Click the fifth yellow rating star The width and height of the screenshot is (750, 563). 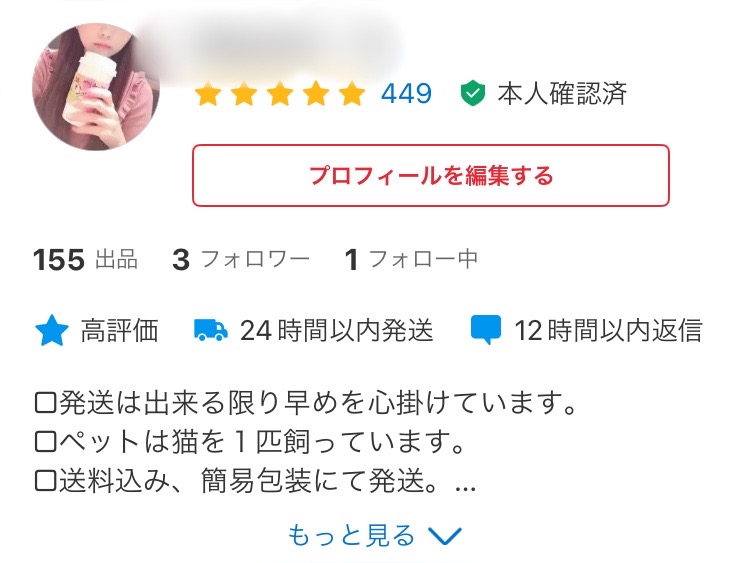(x=353, y=93)
